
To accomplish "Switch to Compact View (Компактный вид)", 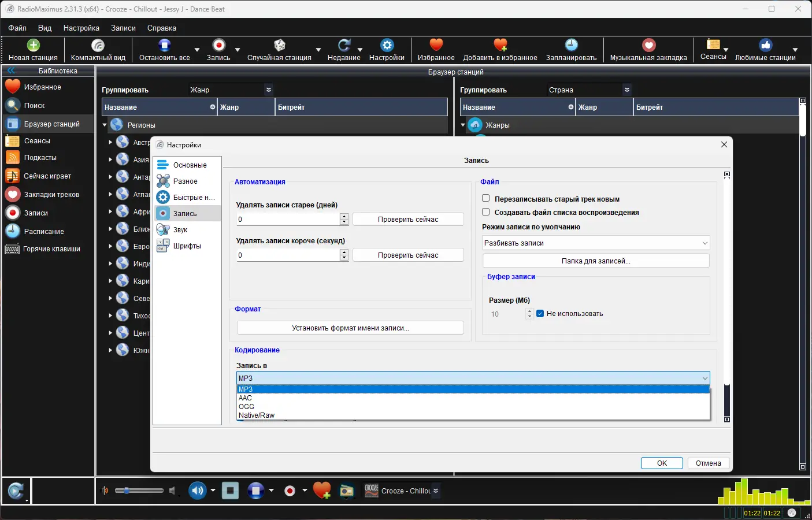I will click(x=98, y=45).
